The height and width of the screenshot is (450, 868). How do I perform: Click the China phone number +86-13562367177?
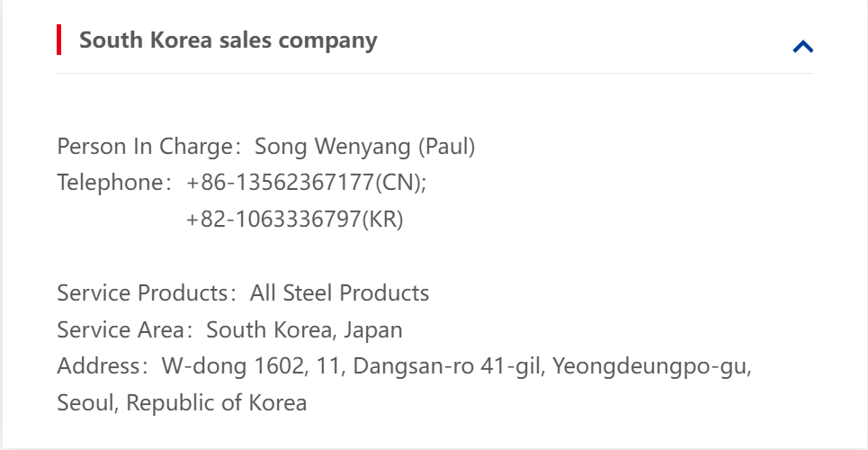[x=279, y=183]
